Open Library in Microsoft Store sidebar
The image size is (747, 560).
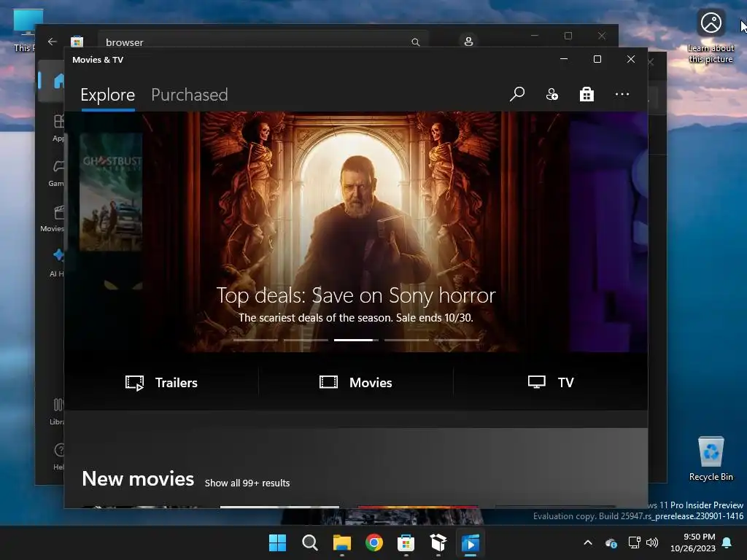[x=57, y=412]
